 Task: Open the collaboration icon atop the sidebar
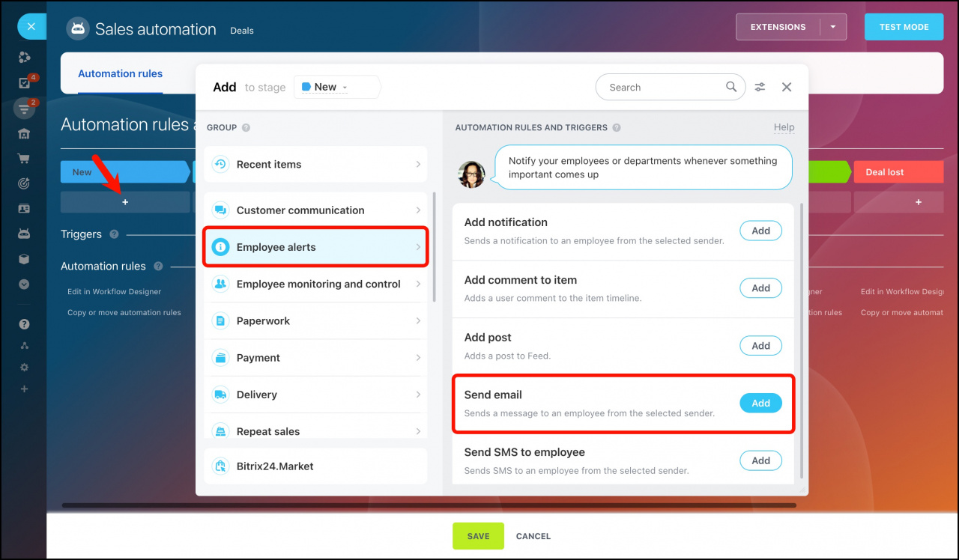tap(25, 58)
